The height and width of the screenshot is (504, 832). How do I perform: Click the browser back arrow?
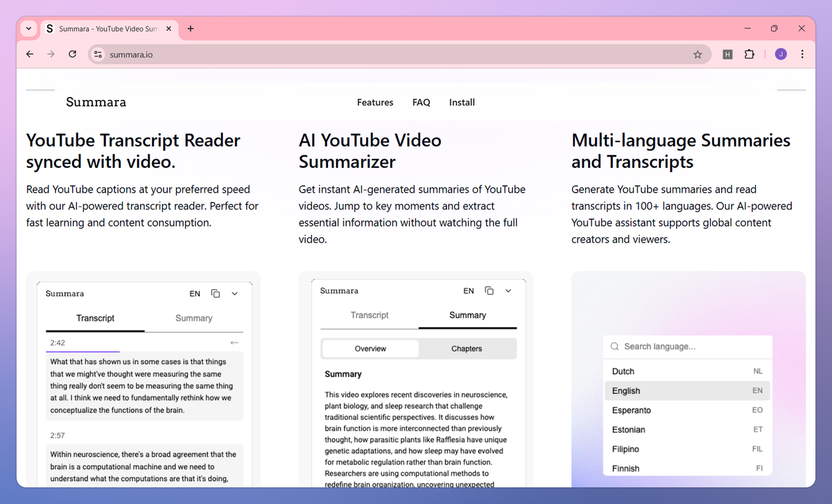(29, 54)
